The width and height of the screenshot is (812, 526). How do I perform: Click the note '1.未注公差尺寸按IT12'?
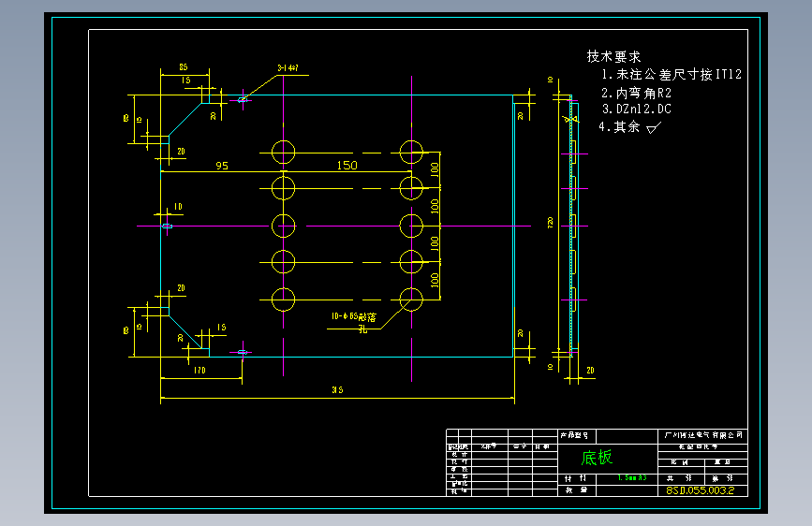(x=672, y=75)
